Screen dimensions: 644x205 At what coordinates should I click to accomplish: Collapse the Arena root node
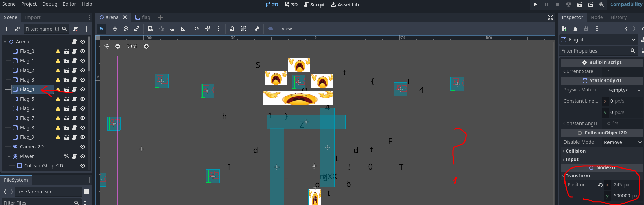click(x=5, y=42)
